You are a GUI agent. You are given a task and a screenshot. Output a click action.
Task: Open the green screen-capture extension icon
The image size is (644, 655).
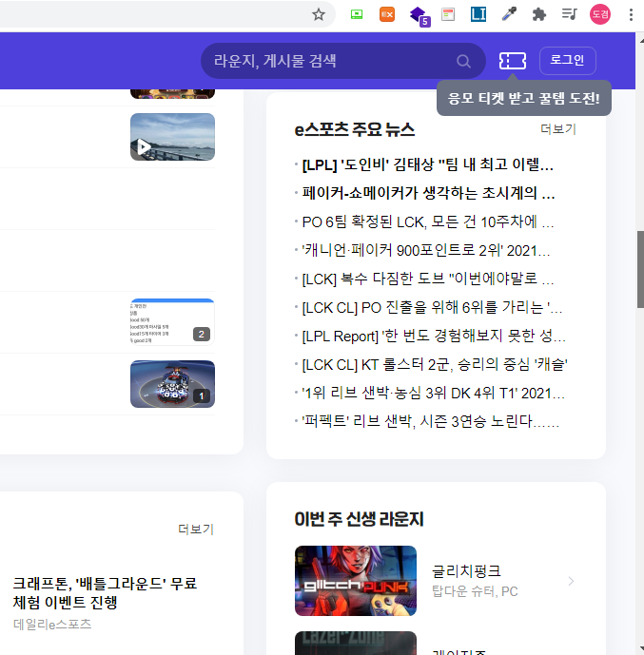357,14
